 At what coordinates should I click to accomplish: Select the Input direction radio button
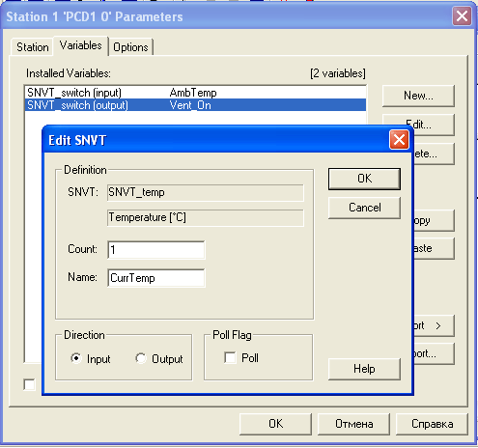coord(76,358)
